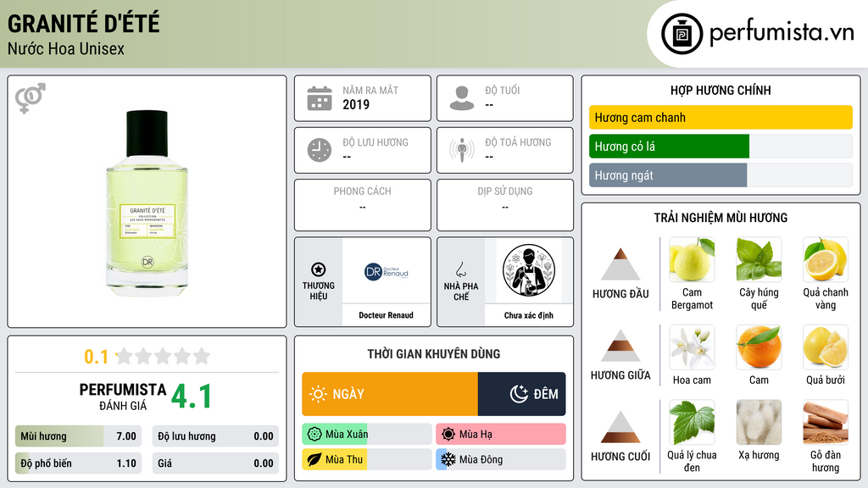Image resolution: width=868 pixels, height=488 pixels.
Task: Click the snowflake icon for Mùa Đông
Action: (448, 459)
